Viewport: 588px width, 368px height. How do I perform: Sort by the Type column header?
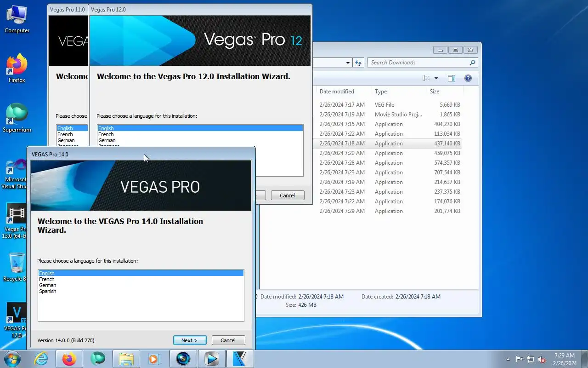pos(399,92)
